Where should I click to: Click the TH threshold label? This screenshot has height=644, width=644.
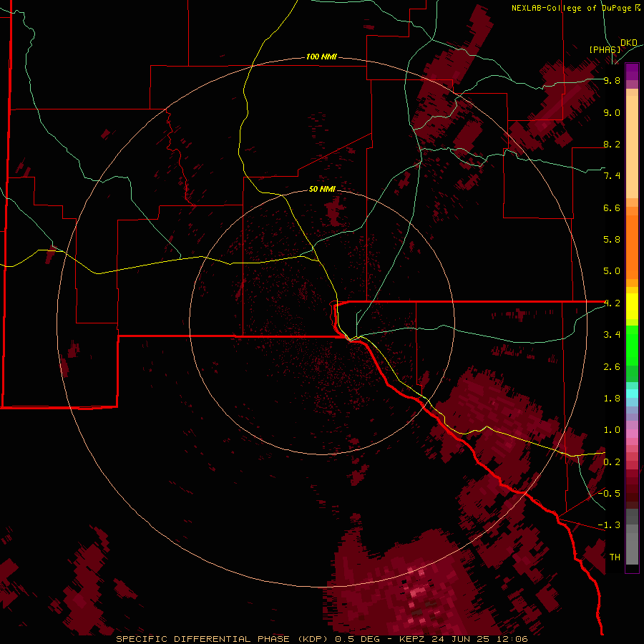click(x=615, y=557)
